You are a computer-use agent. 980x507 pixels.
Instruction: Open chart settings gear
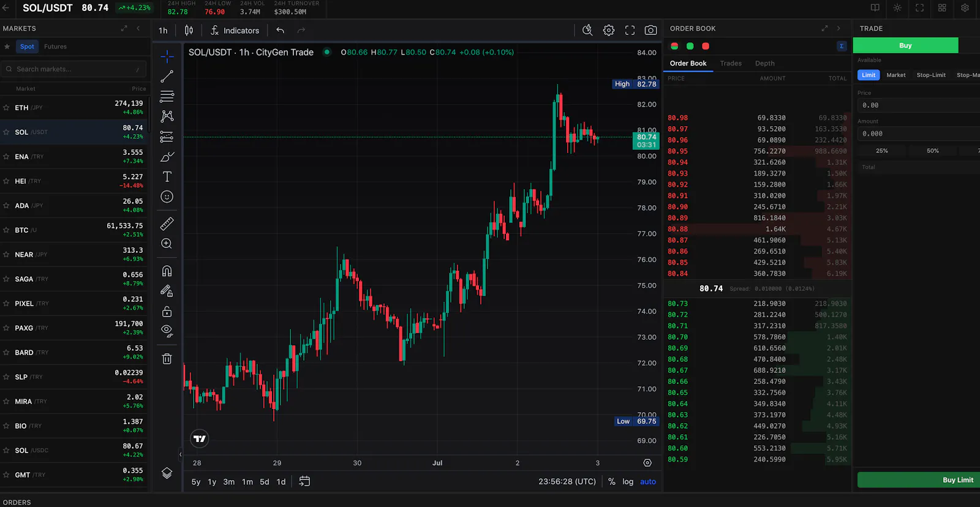click(x=609, y=30)
